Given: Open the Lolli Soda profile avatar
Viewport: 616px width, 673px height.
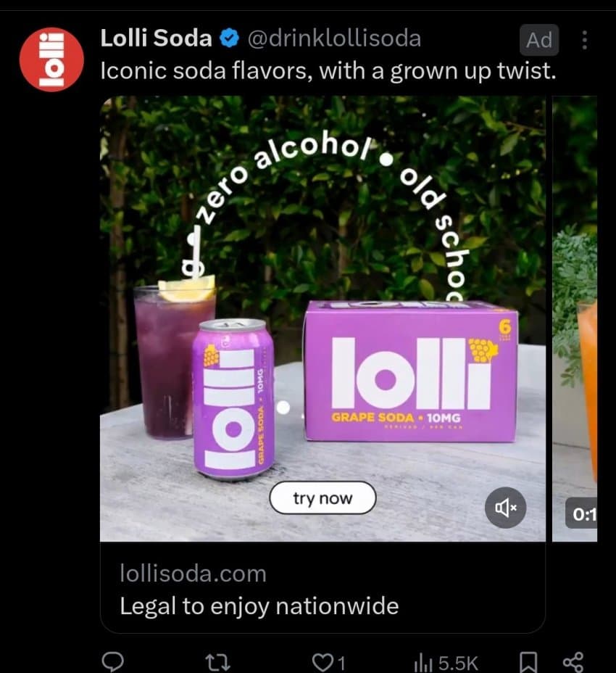Looking at the screenshot, I should click(x=51, y=59).
